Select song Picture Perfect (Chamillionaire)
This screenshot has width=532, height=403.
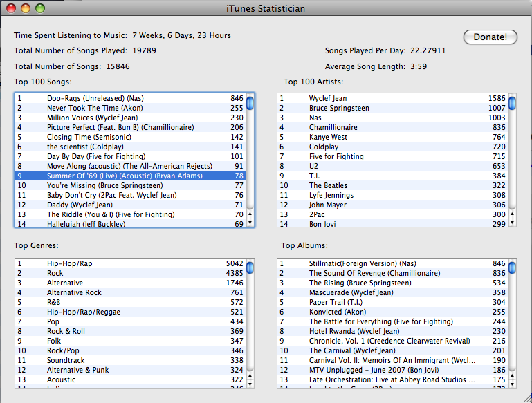pyautogui.click(x=131, y=127)
